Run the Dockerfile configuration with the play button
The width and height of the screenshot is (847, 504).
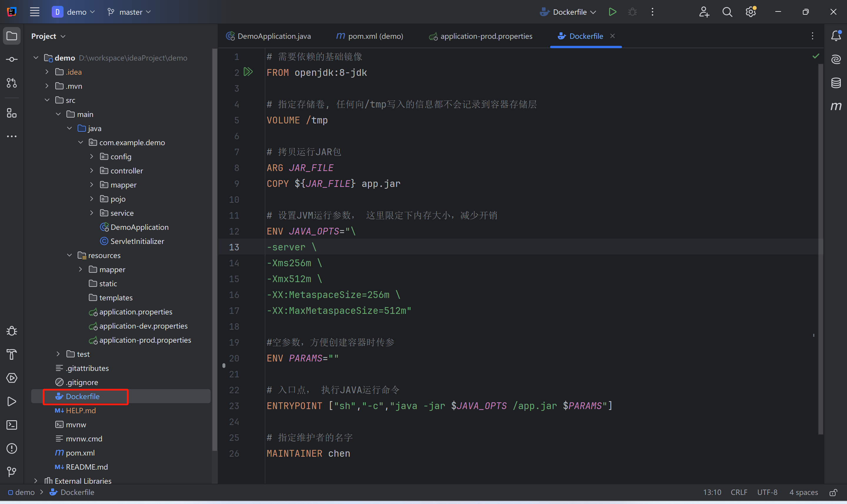click(x=613, y=12)
